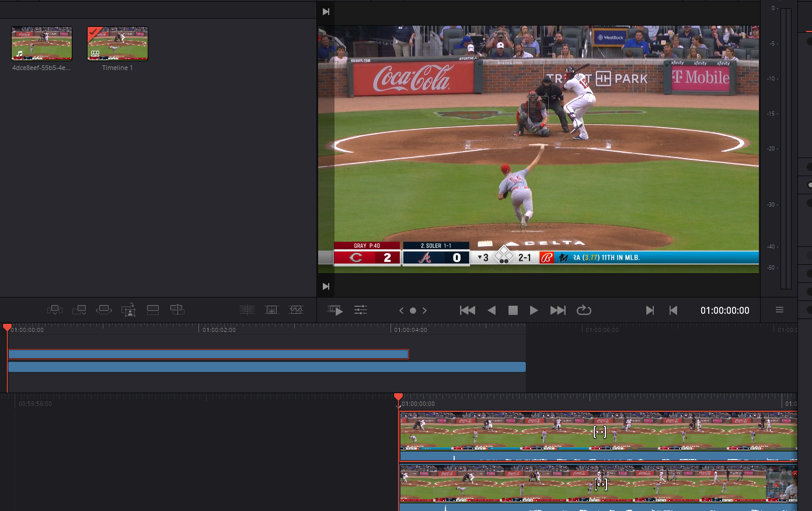812x511 pixels.
Task: Select the 4dce8eef-55b5 clip thumbnail
Action: pos(41,43)
